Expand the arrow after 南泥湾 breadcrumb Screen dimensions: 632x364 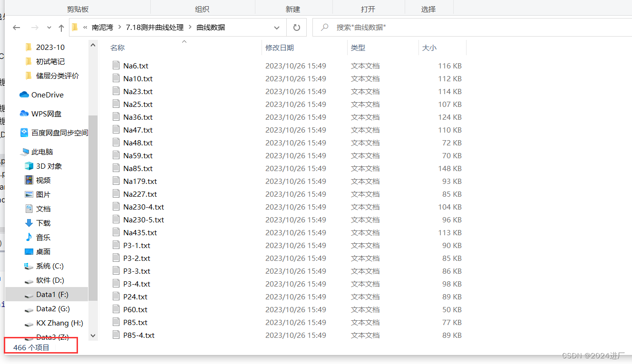pos(119,28)
